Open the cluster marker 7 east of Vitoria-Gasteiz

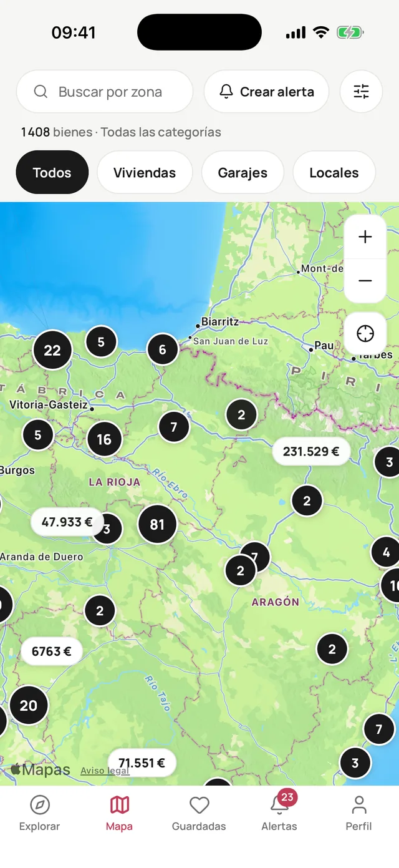pyautogui.click(x=174, y=427)
